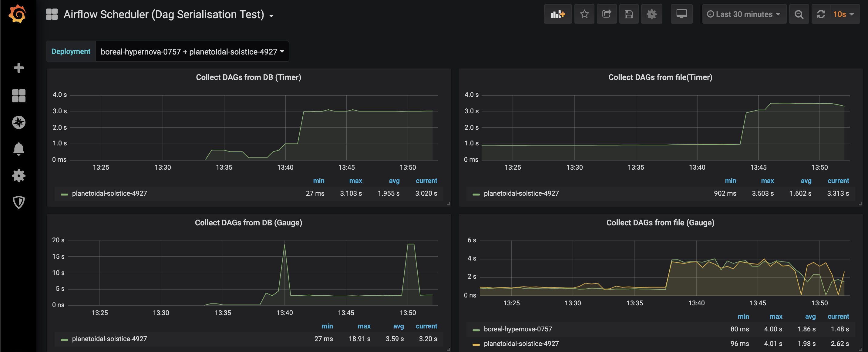Toggle yellow planetoidal-solstice-4927 series in file Gauge legend
868x352 pixels.
pos(521,344)
